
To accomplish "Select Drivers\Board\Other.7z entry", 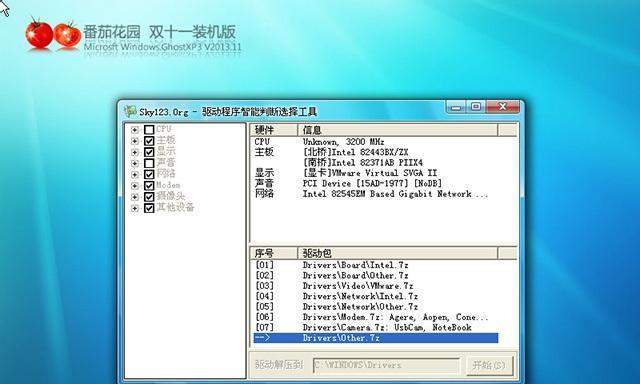I will 376,275.
